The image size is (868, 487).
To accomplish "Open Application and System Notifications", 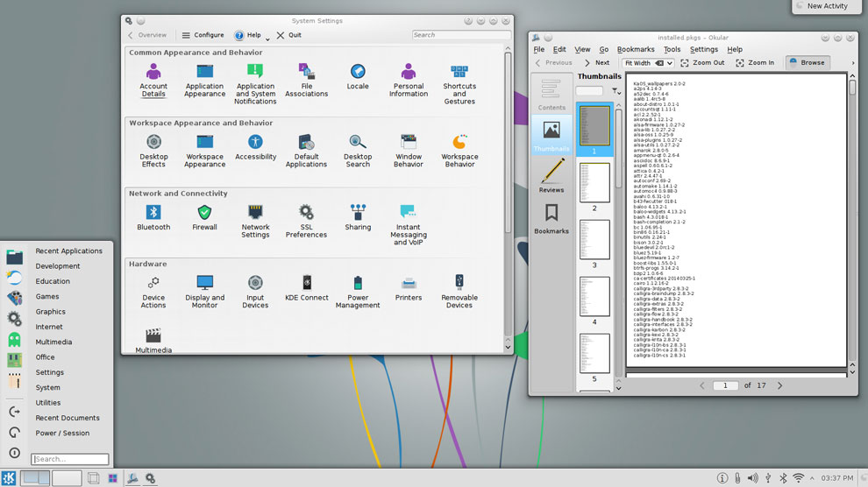I will click(x=255, y=84).
